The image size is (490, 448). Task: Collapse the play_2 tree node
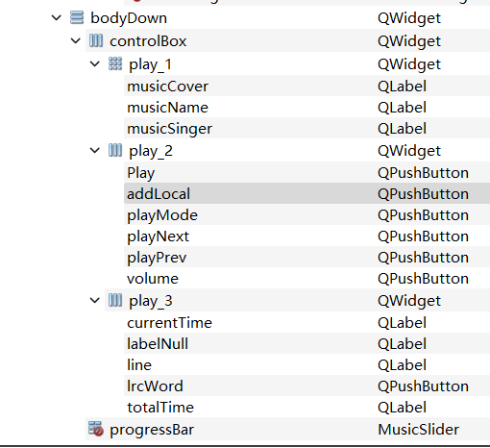(95, 150)
